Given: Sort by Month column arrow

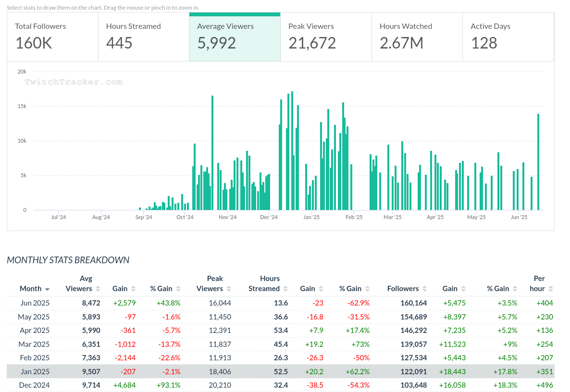Looking at the screenshot, I should pos(47,289).
